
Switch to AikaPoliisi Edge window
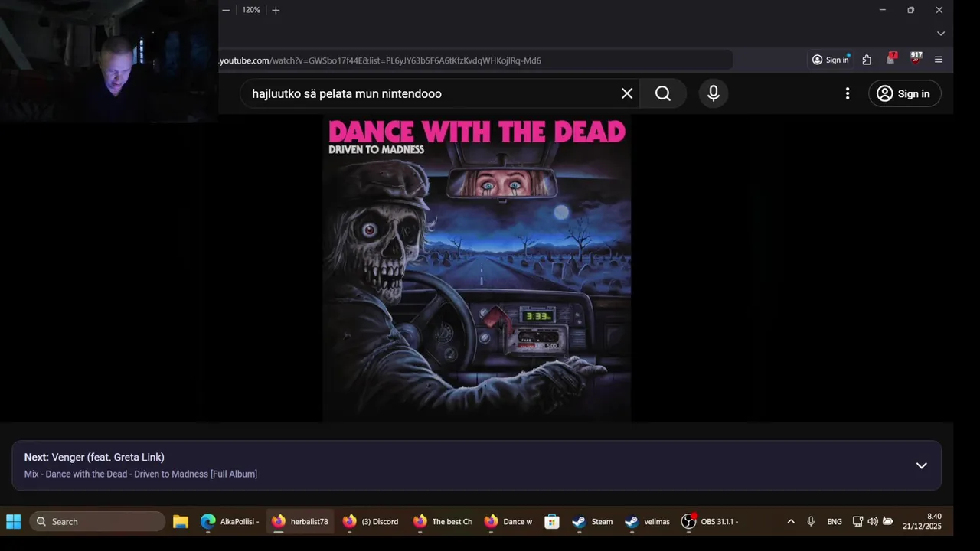tap(230, 522)
